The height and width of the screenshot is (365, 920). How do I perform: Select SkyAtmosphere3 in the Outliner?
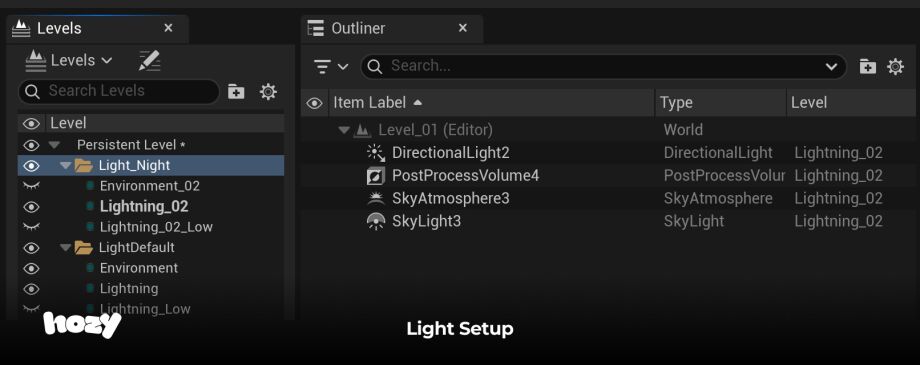coord(451,199)
